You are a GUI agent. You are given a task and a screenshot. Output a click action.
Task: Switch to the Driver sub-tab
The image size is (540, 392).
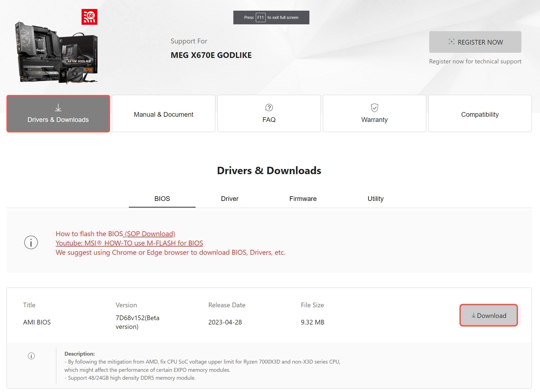[230, 199]
